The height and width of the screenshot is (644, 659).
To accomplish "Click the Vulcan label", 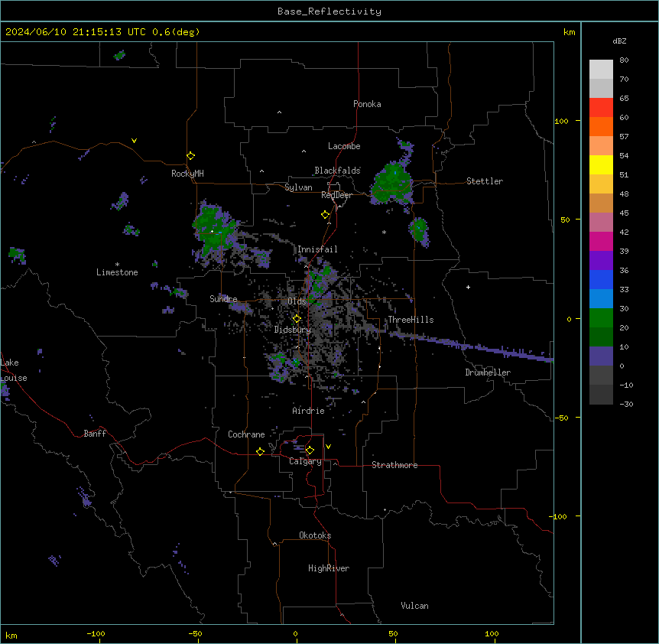I will tap(415, 606).
